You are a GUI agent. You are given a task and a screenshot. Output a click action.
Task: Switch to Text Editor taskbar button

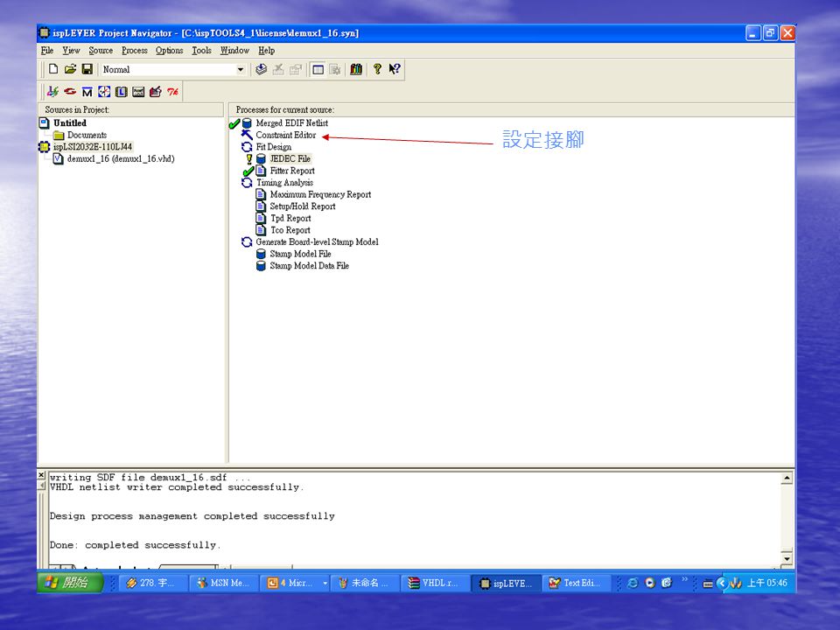[576, 583]
